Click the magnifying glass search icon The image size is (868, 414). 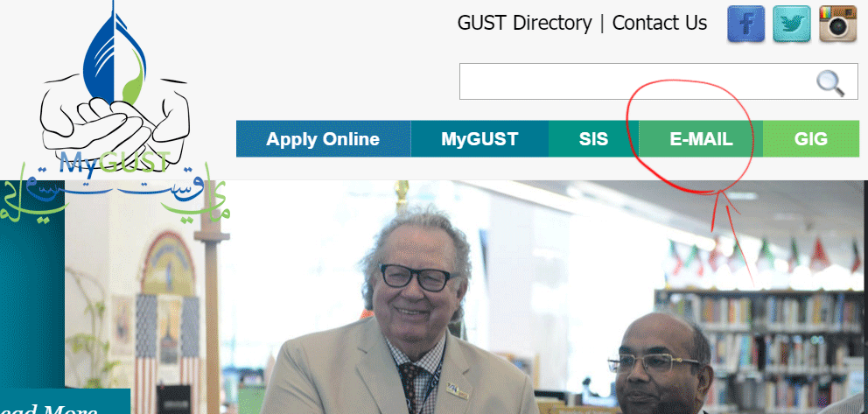(830, 83)
